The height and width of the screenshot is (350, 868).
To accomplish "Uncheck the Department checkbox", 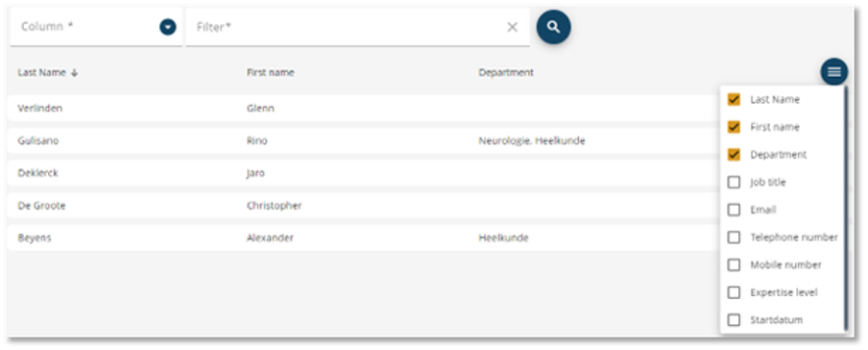I will (x=734, y=154).
